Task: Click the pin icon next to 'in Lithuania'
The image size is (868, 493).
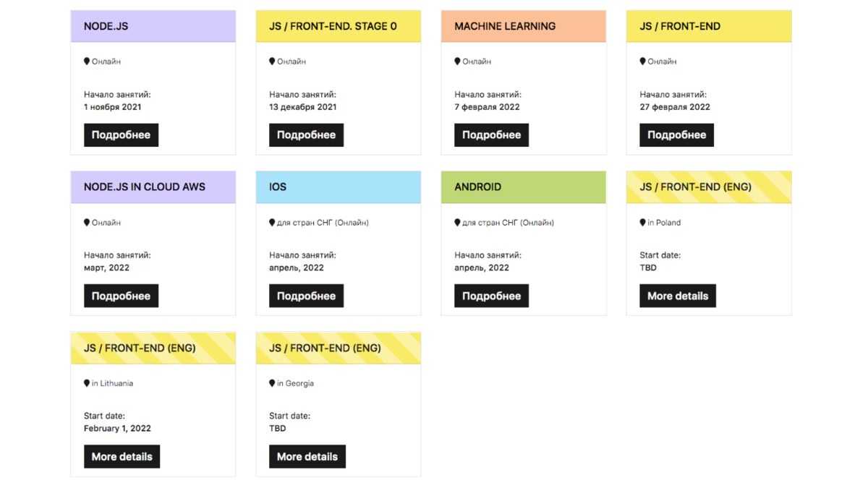Action: pos(87,383)
